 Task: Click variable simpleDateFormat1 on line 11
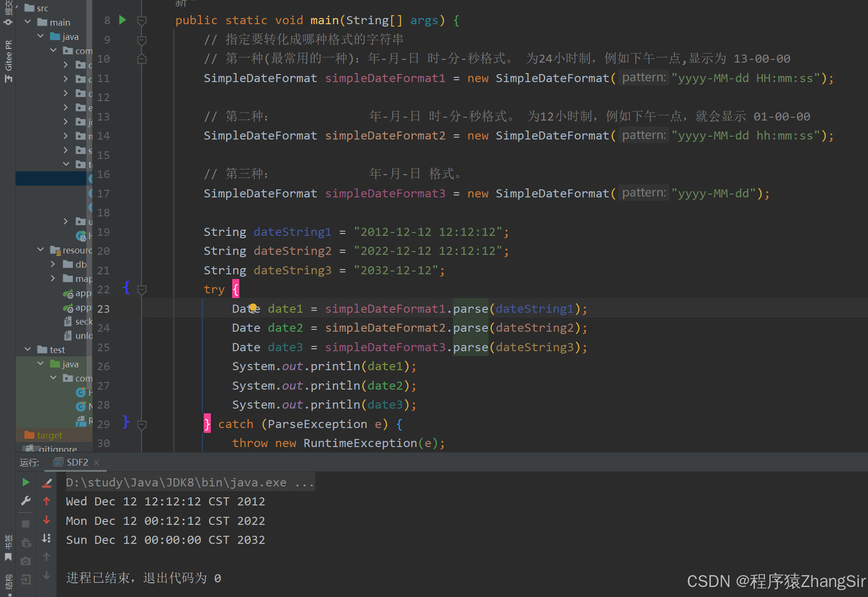[385, 78]
